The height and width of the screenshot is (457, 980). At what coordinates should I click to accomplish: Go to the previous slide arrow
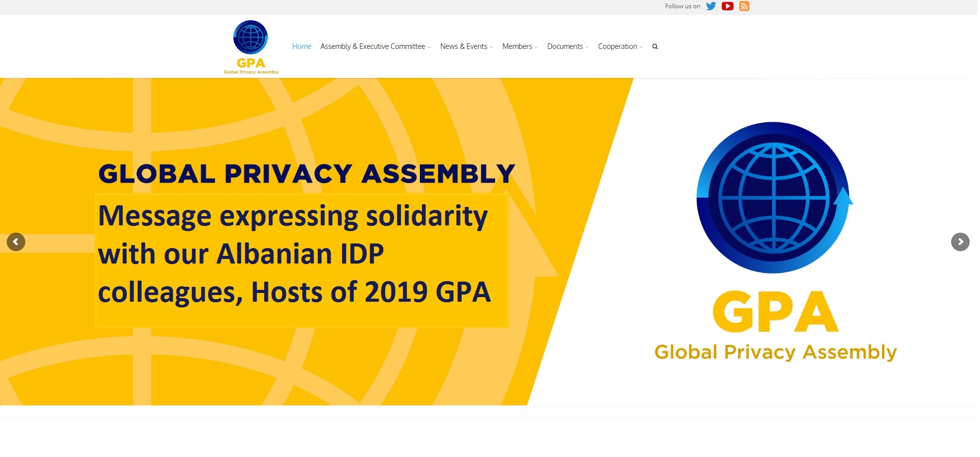[16, 242]
